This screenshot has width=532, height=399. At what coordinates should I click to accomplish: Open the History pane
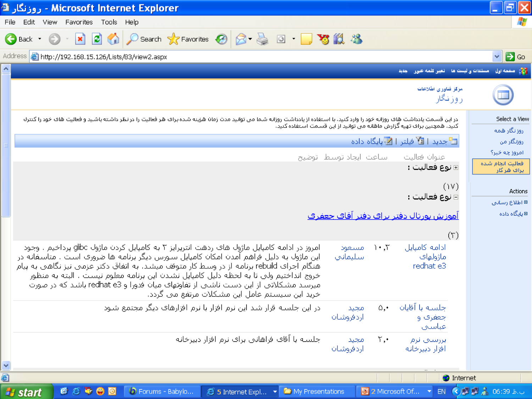(221, 39)
